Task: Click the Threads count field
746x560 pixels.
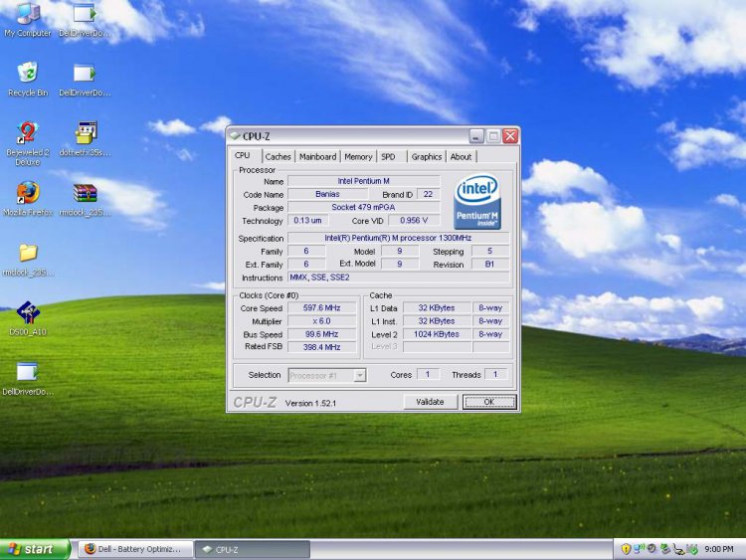Action: (x=495, y=374)
